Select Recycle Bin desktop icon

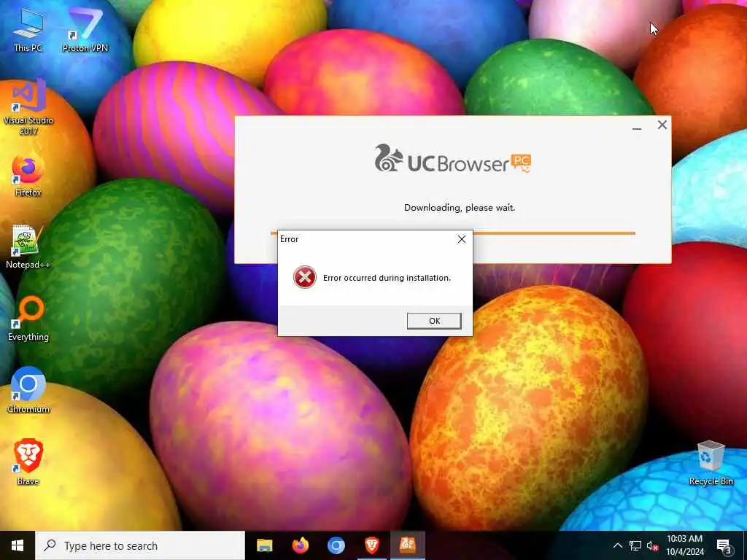point(711,463)
